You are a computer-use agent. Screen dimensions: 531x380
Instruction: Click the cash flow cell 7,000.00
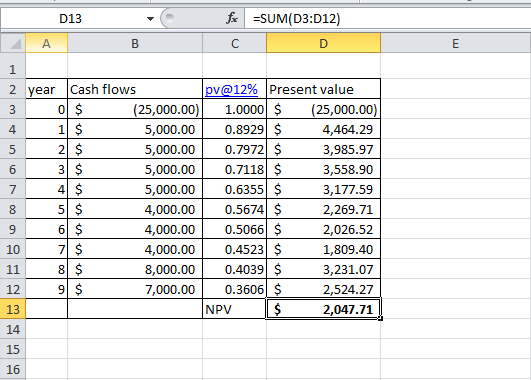pos(135,289)
